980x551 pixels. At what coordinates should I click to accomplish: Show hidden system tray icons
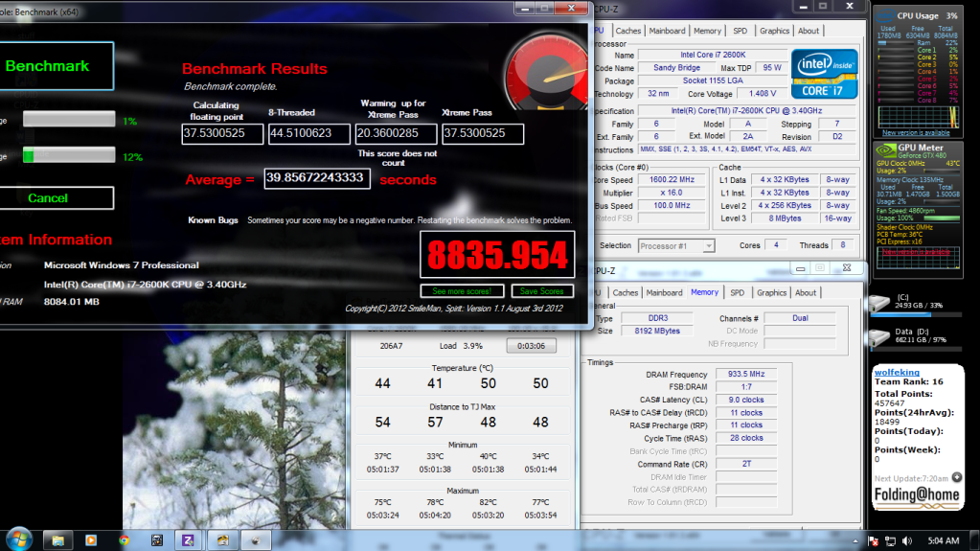pyautogui.click(x=855, y=541)
